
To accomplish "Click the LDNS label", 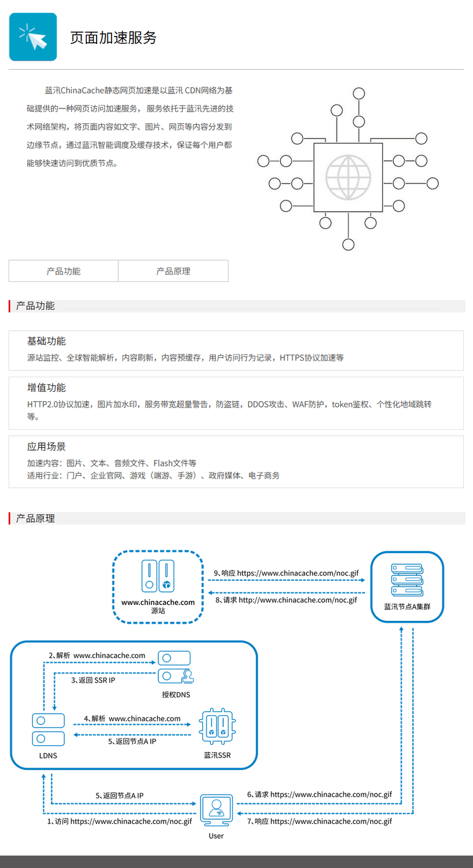I will click(x=48, y=756).
